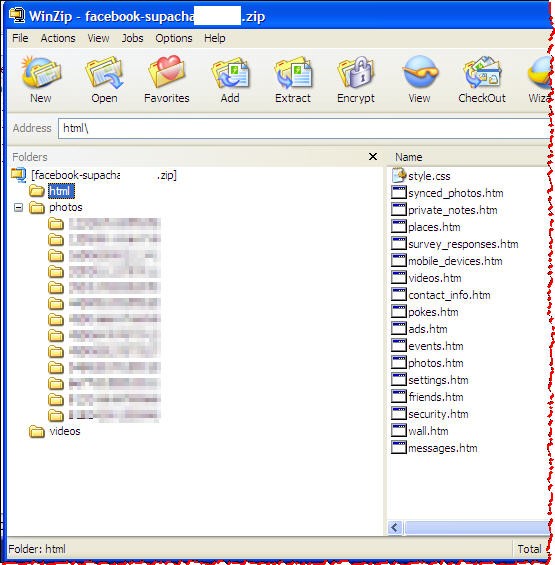Select the videos folder in the tree
Image resolution: width=555 pixels, height=565 pixels.
click(x=65, y=431)
